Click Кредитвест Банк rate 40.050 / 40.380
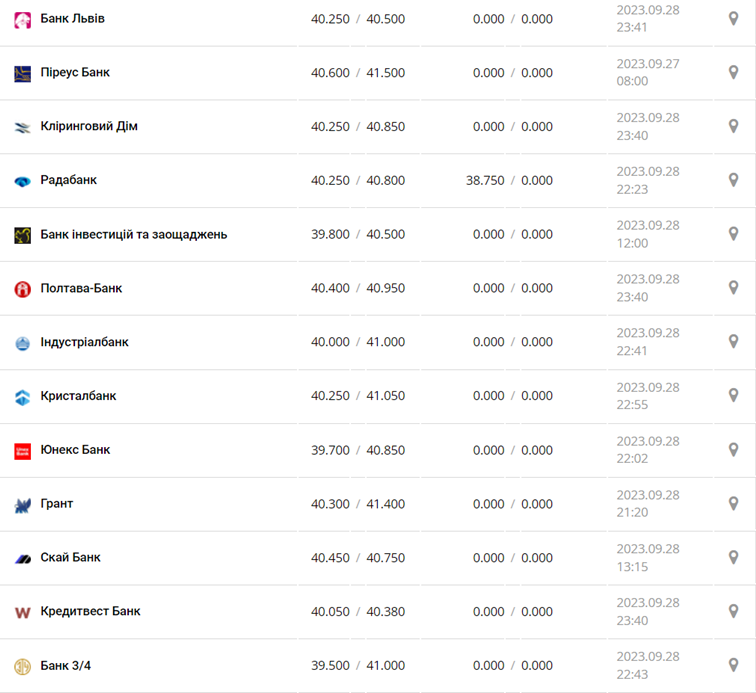Viewport: 756px width, 693px height. coord(358,612)
